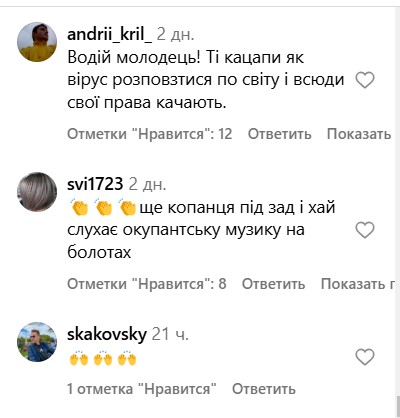
Task: Open skakovsky profile avatar
Action: pyautogui.click(x=37, y=342)
